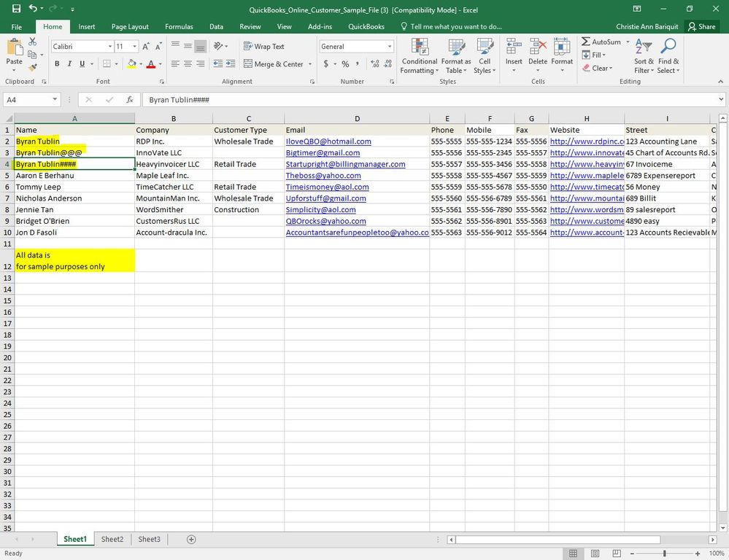Open the File menu
Viewport: 729px width, 560px height.
(17, 26)
